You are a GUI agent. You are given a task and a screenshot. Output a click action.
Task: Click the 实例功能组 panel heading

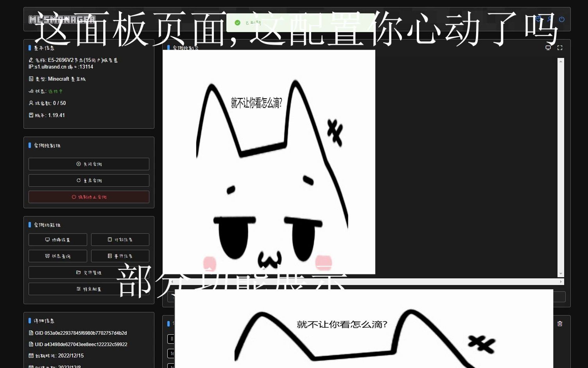click(x=47, y=225)
